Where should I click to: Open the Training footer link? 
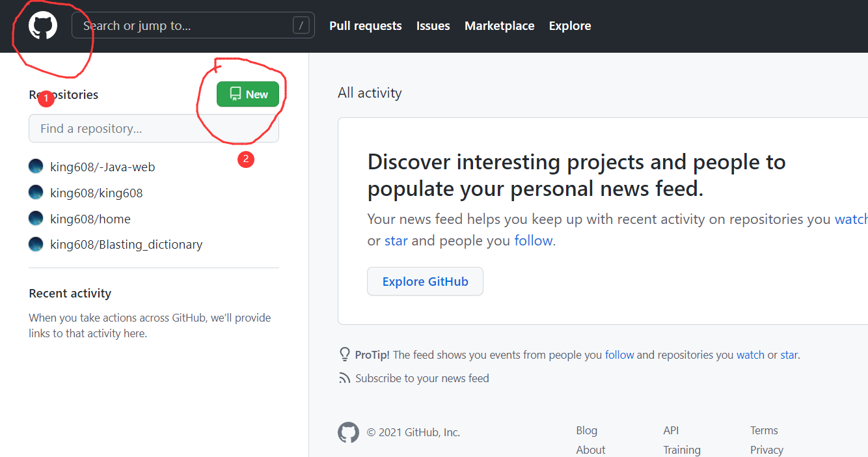tap(682, 450)
